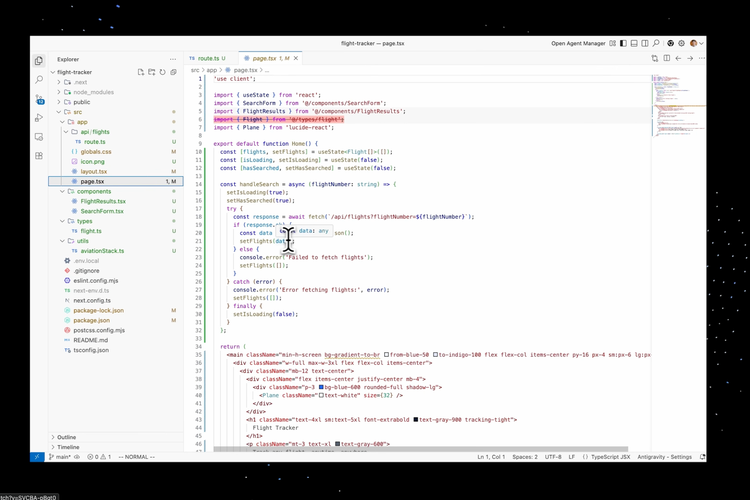Collapse the components folder
This screenshot has height=500, width=750.
pyautogui.click(x=93, y=191)
